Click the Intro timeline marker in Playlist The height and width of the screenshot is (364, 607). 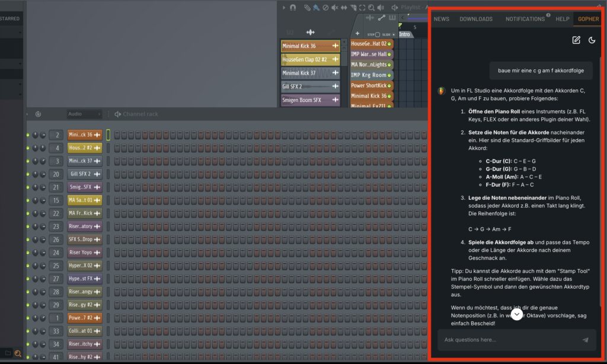[405, 34]
